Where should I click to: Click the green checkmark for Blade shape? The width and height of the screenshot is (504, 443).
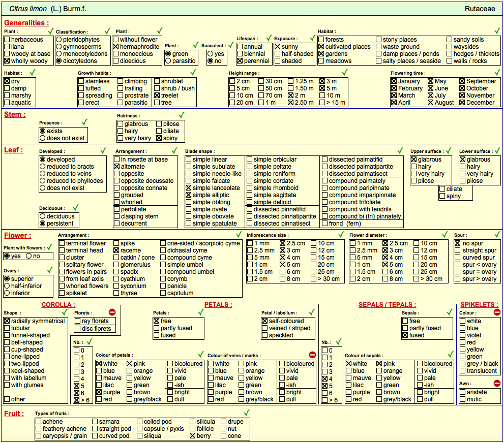(400, 151)
